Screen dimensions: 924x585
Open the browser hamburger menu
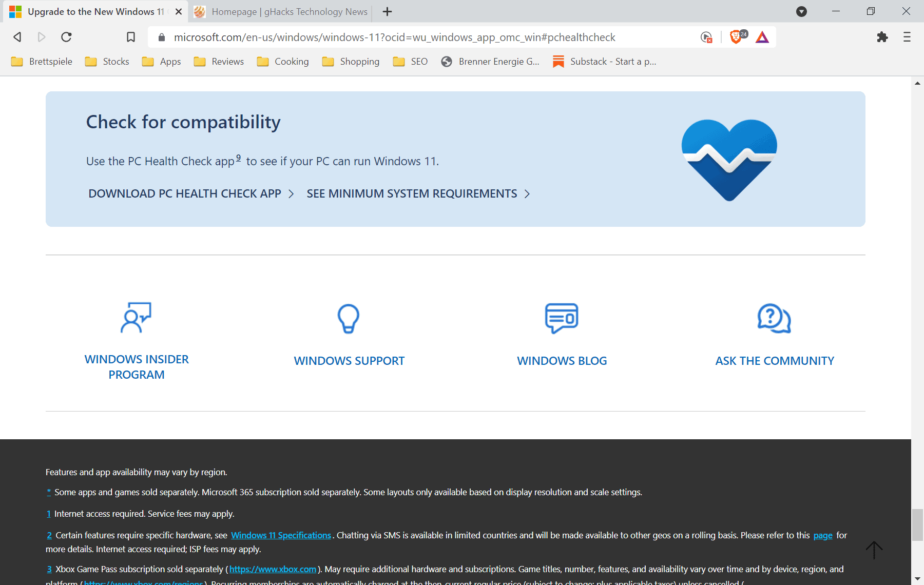coord(907,37)
